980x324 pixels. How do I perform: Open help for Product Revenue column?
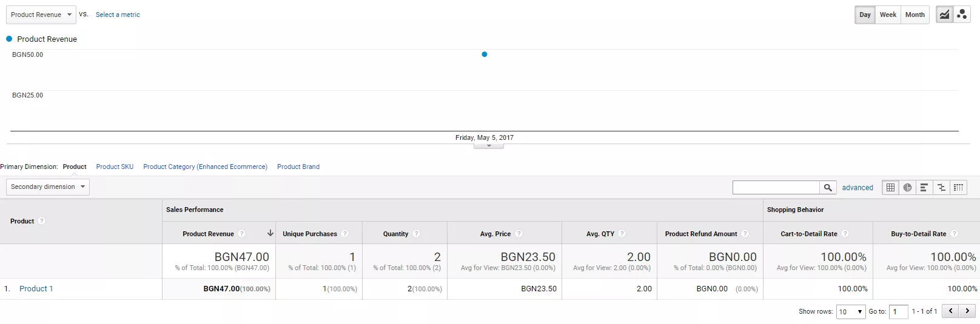[241, 234]
